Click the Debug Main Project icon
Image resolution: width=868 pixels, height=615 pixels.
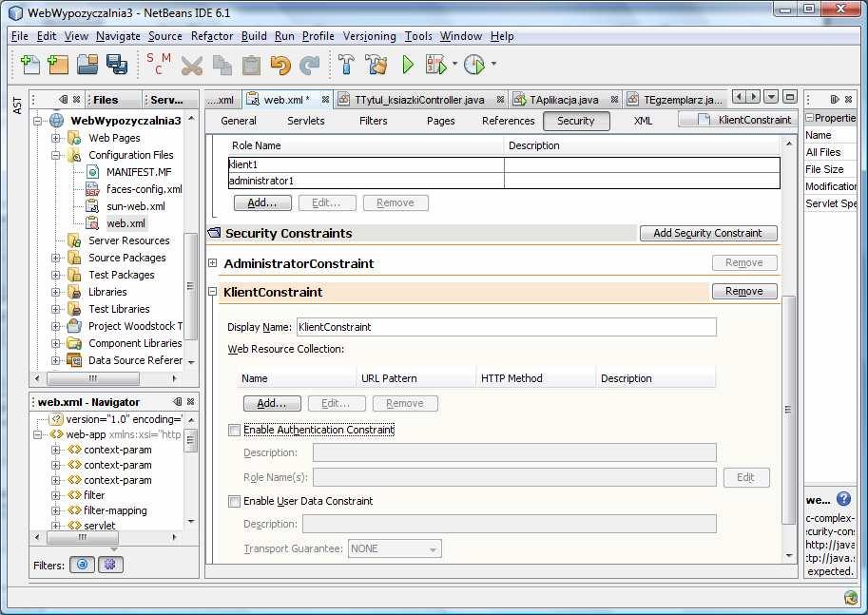(x=436, y=65)
